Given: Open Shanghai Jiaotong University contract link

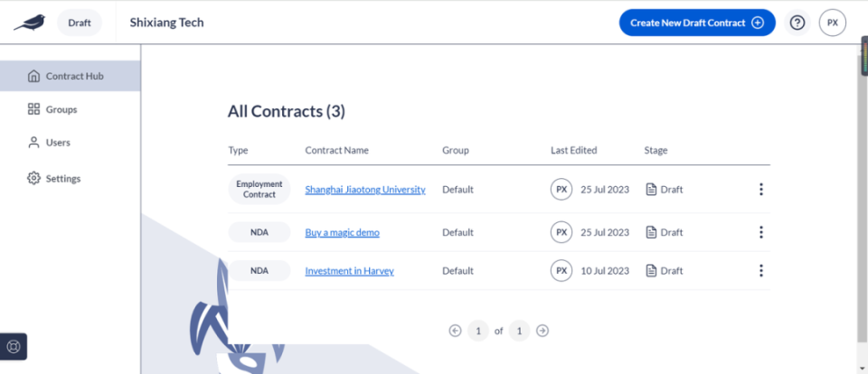Looking at the screenshot, I should (x=365, y=190).
